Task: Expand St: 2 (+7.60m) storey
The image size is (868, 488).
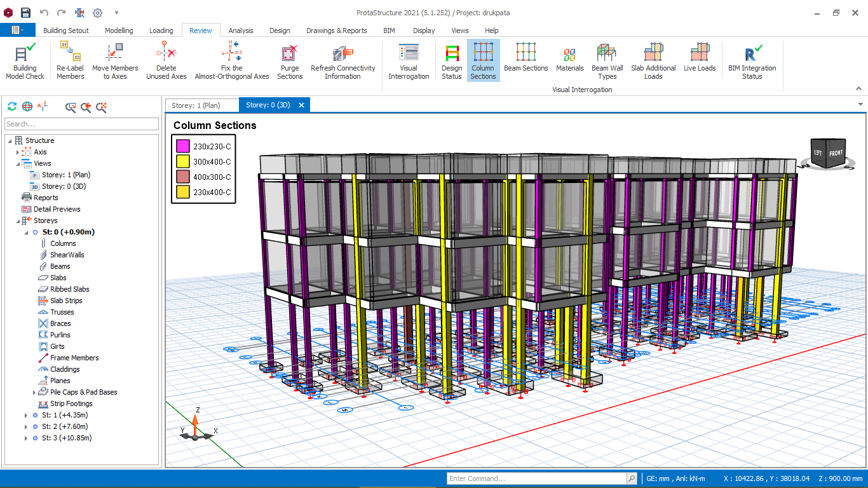Action: 26,426
